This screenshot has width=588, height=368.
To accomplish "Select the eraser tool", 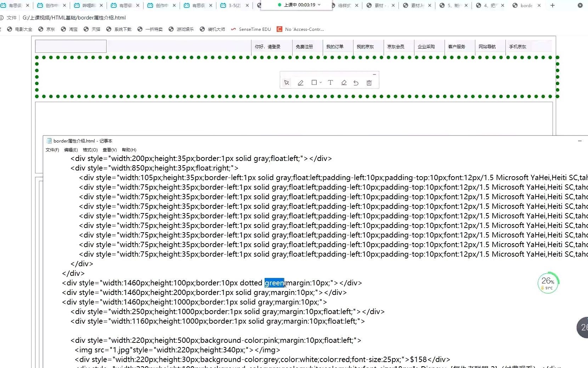I will pyautogui.click(x=344, y=83).
